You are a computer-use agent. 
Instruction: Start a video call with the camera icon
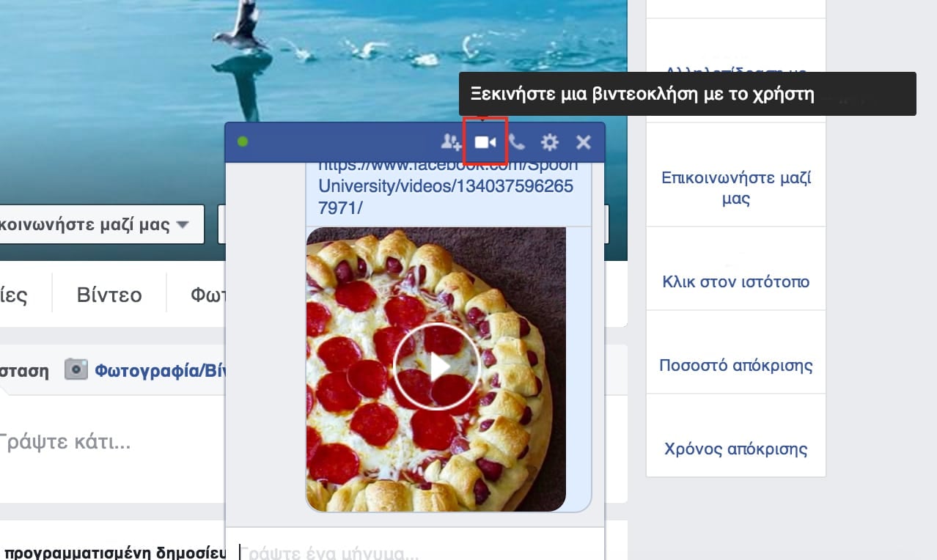pyautogui.click(x=485, y=142)
